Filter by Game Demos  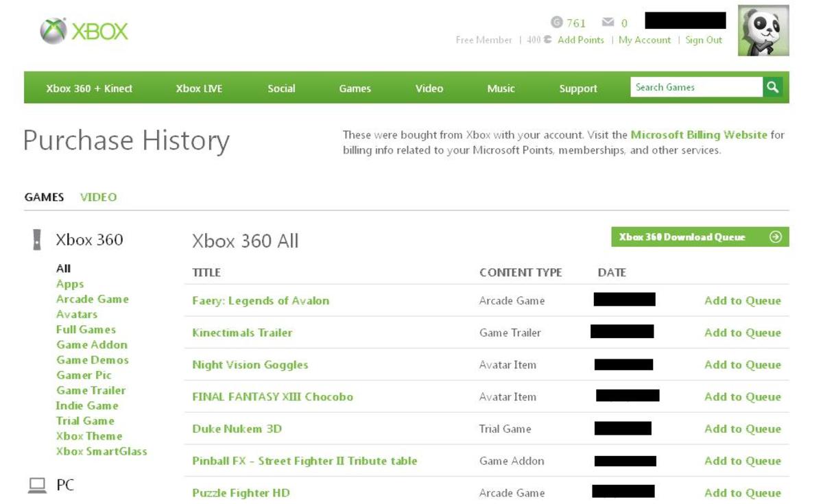coord(93,359)
